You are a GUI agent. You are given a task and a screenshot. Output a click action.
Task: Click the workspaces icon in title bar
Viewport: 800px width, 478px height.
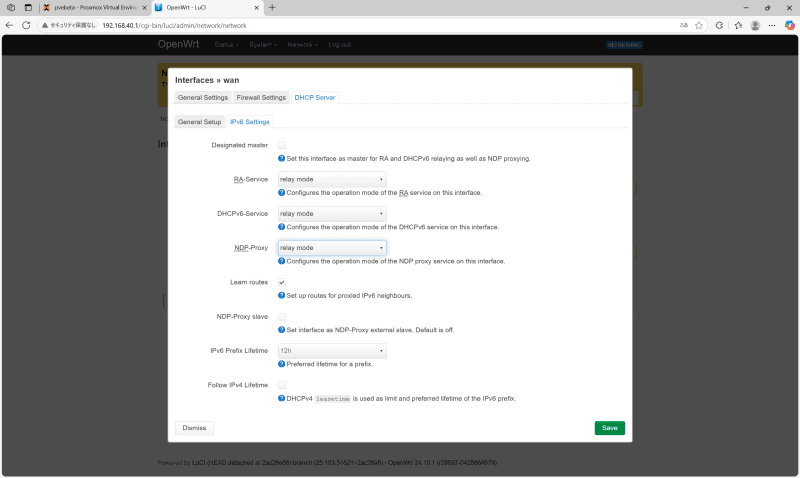(11, 8)
